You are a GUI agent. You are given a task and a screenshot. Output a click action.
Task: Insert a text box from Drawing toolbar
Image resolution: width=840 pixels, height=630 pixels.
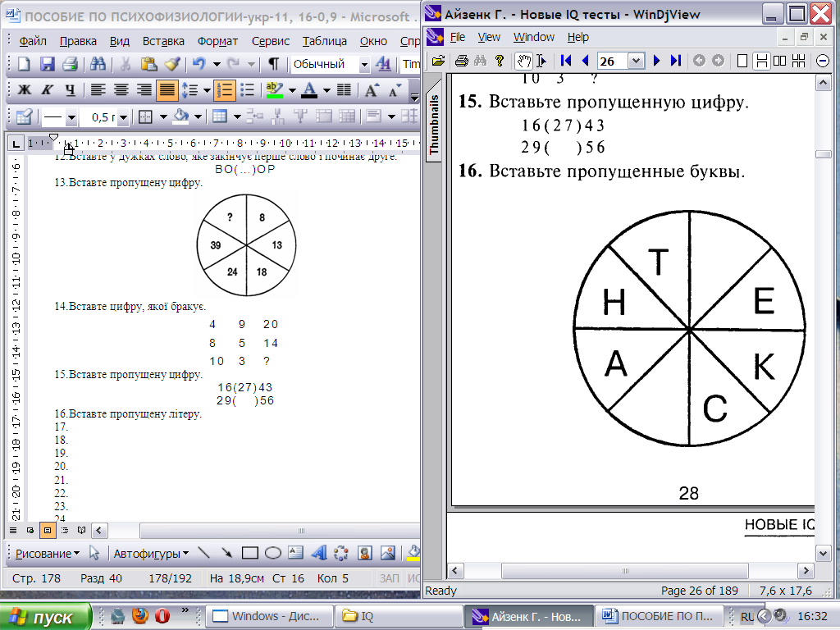(x=295, y=553)
